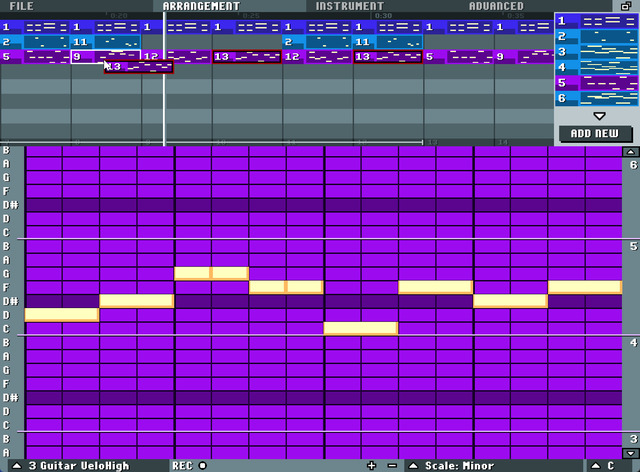Zoom out with the minus icon
This screenshot has height=472, width=640.
point(392,465)
